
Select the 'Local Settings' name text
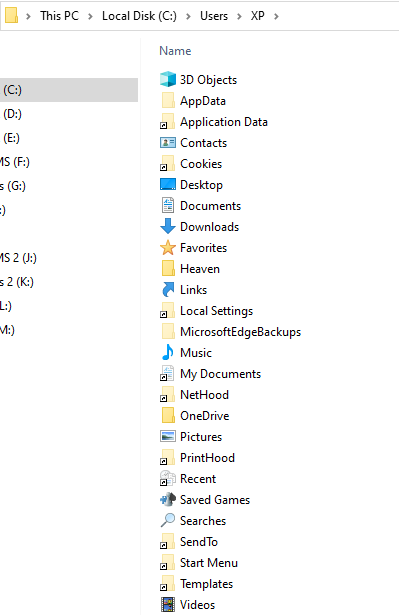(217, 311)
